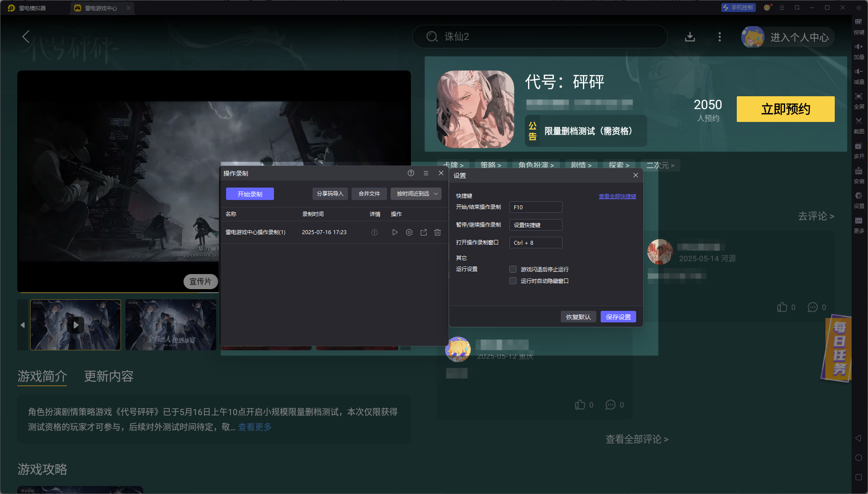Collapse the right sidebar with double chevron
This screenshot has height=494, width=868.
point(859,8)
